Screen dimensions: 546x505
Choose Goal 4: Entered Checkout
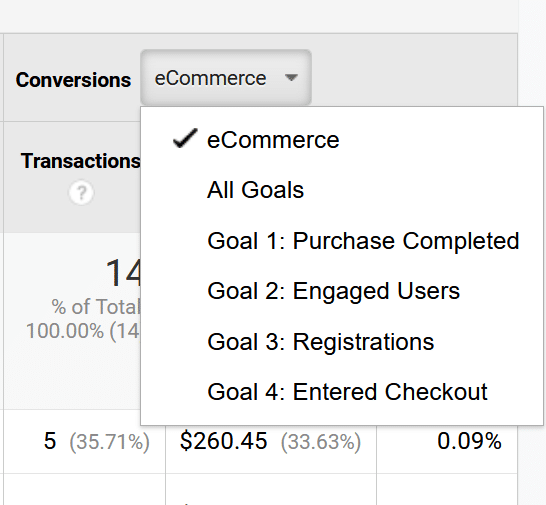tap(347, 392)
